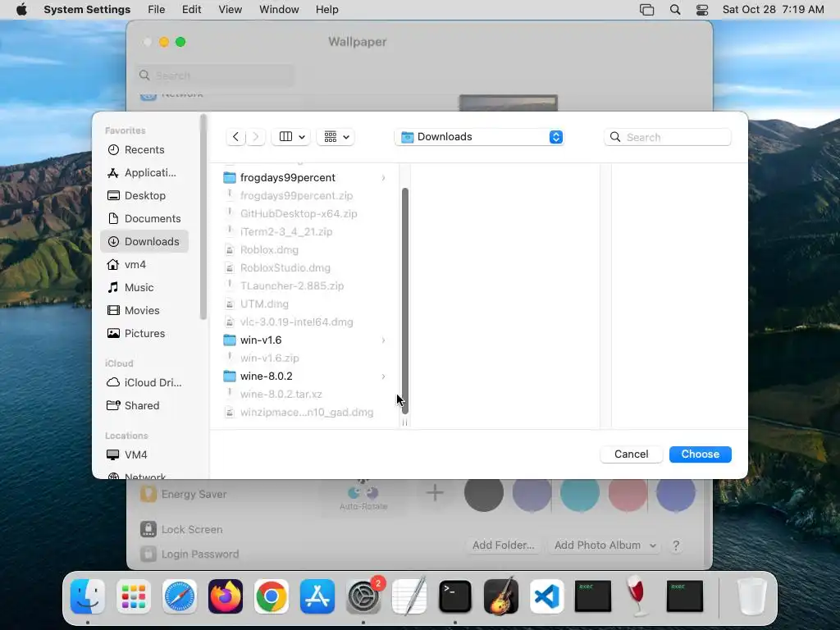The height and width of the screenshot is (630, 840).
Task: Go back with the left chevron button
Action: point(235,137)
